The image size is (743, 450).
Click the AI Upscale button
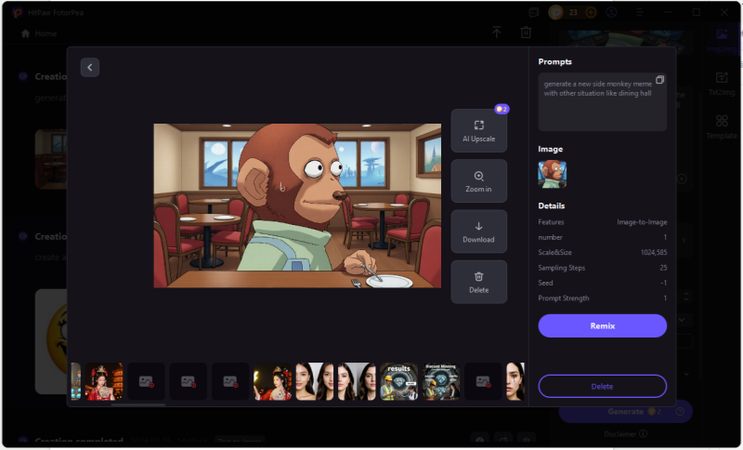point(479,131)
